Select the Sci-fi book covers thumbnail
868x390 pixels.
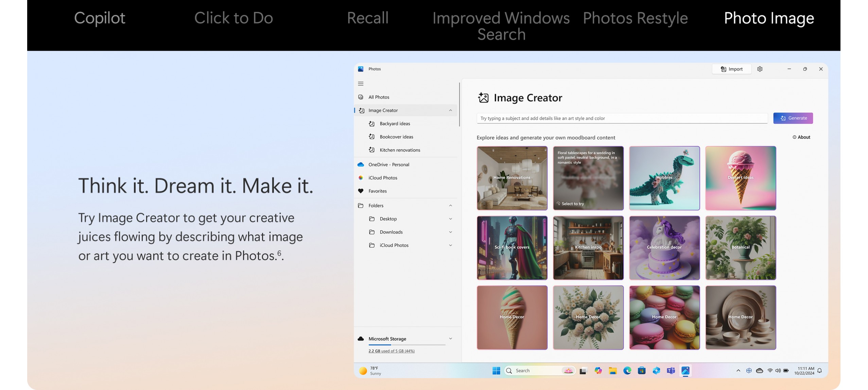pyautogui.click(x=512, y=248)
